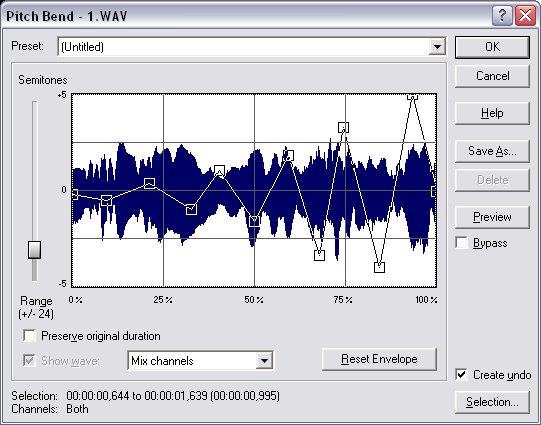Open the Preset dropdown arrow

(437, 47)
